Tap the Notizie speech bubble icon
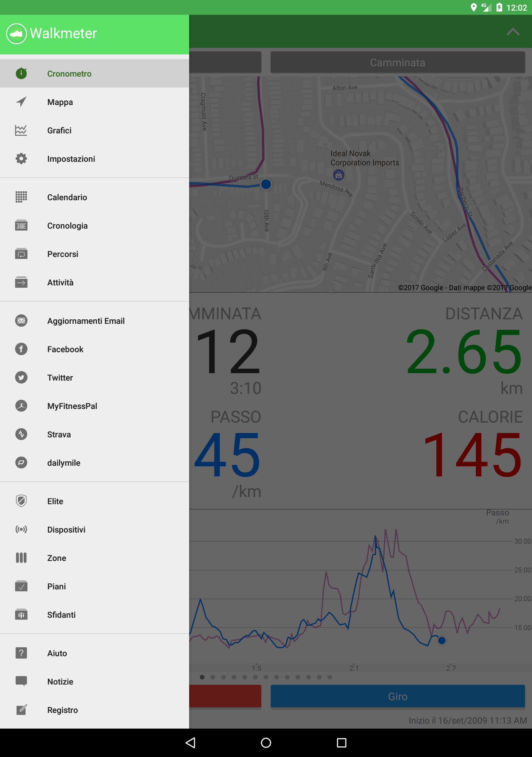Screen dimensions: 532x757 click(21, 681)
